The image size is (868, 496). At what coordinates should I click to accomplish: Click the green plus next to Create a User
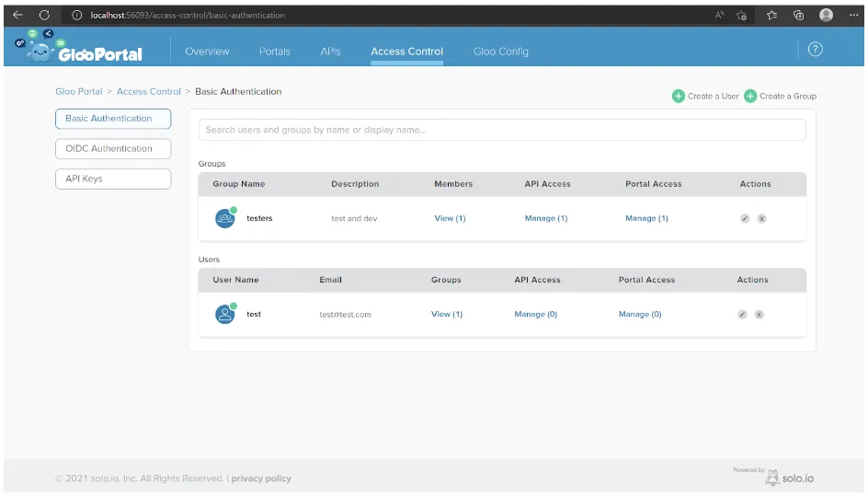[679, 96]
